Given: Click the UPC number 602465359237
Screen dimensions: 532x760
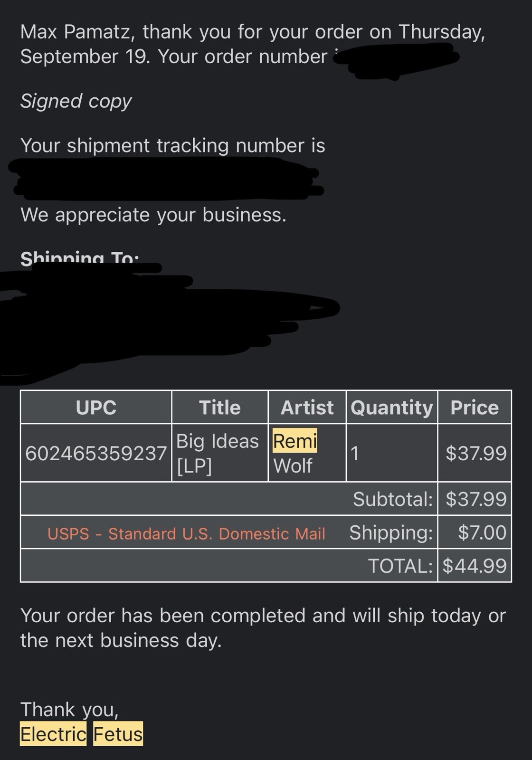Looking at the screenshot, I should [x=96, y=453].
